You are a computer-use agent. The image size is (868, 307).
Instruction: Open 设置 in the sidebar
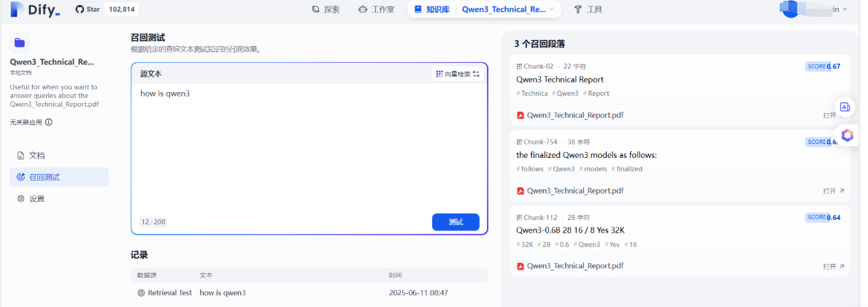[59, 199]
